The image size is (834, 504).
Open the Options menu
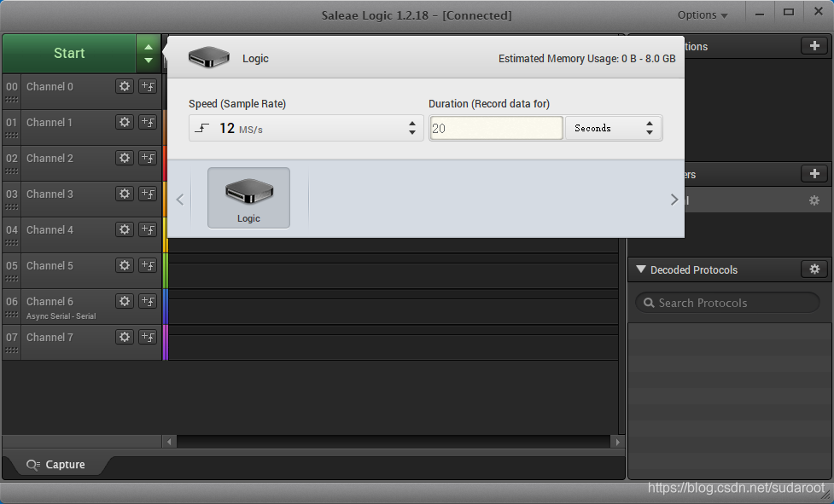click(x=702, y=15)
